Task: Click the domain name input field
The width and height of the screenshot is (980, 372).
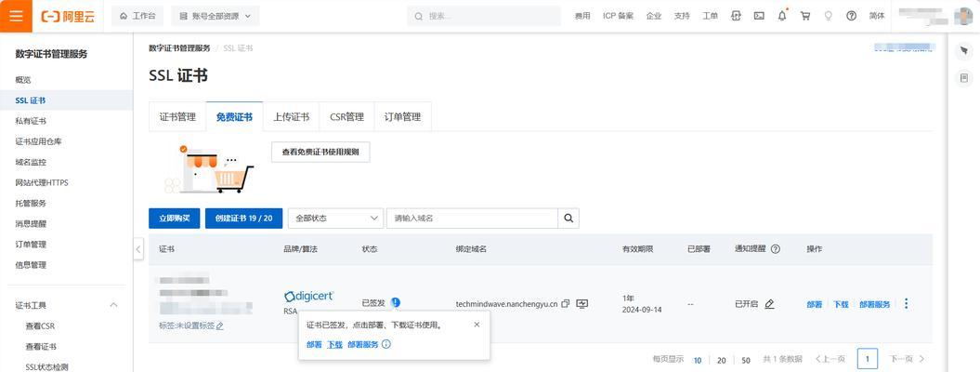Action: pos(472,219)
